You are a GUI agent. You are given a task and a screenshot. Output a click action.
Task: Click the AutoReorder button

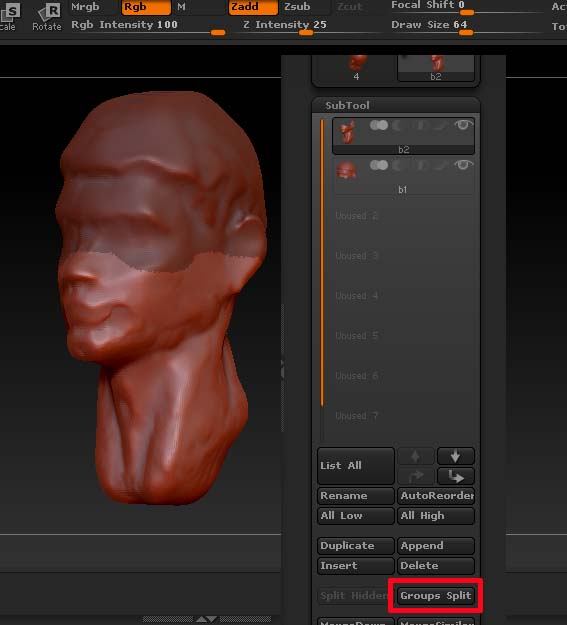(436, 496)
